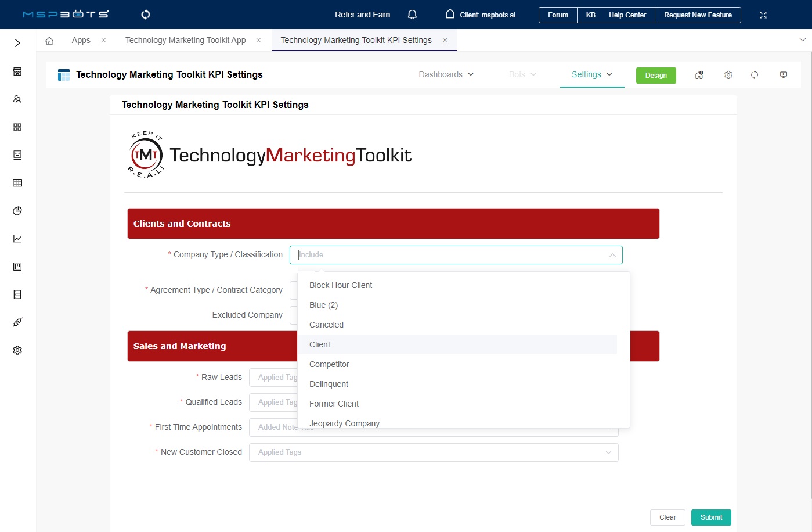
Task: Select Client from the classification list
Action: click(x=320, y=344)
